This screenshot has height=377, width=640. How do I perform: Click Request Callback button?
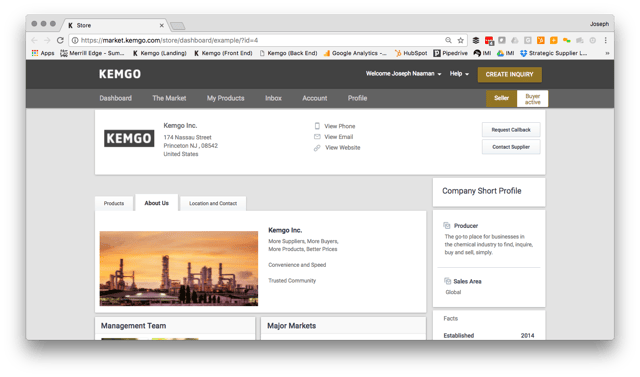point(511,130)
